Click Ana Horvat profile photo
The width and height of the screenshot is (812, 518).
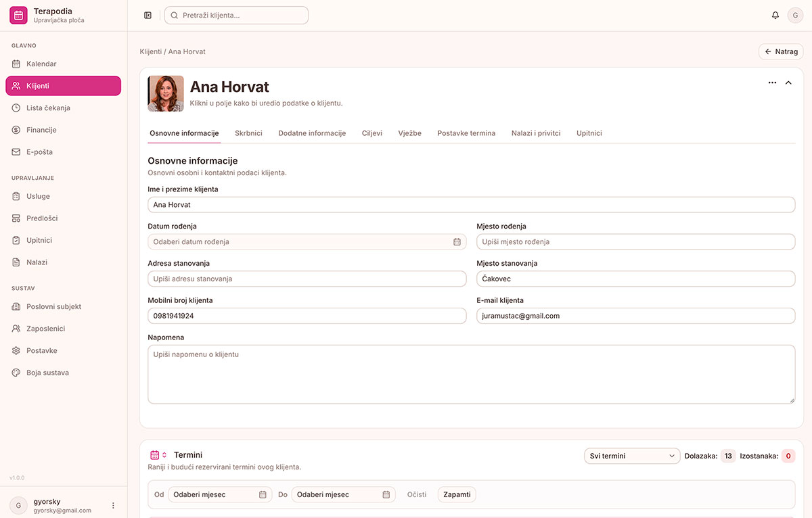(166, 93)
